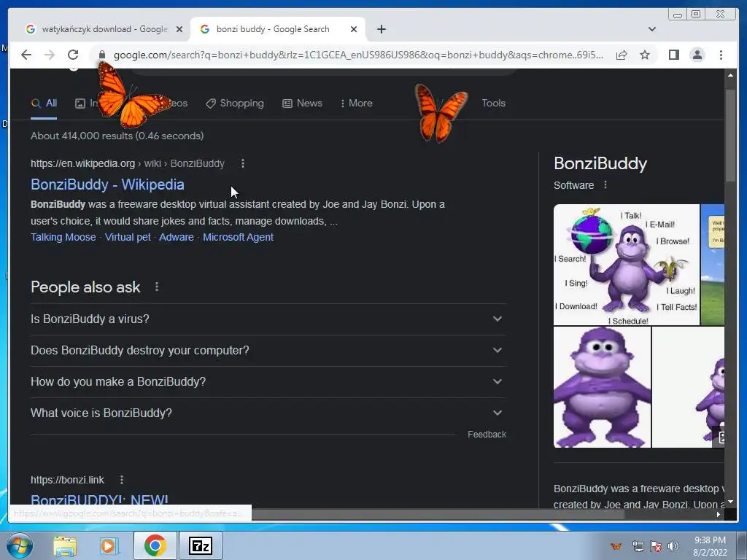This screenshot has width=747, height=560.
Task: Click the forward navigation arrow
Action: (x=50, y=55)
